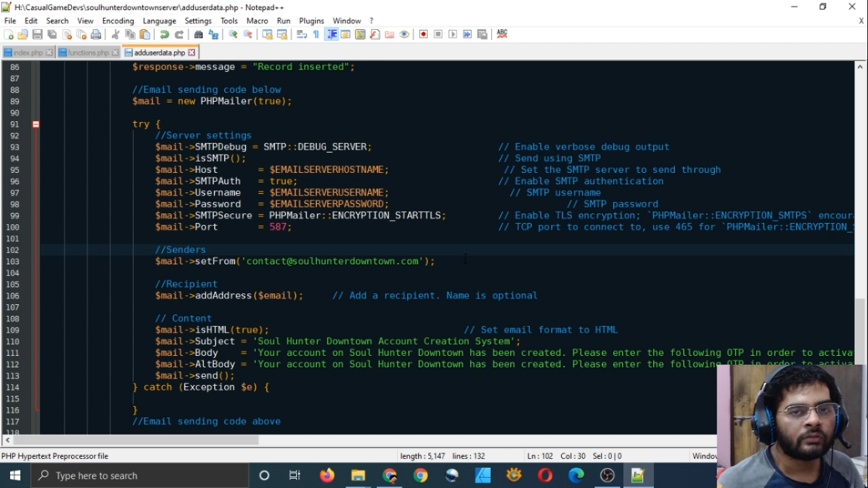The height and width of the screenshot is (488, 868).
Task: Switch to the index.php tab
Action: tap(28, 53)
